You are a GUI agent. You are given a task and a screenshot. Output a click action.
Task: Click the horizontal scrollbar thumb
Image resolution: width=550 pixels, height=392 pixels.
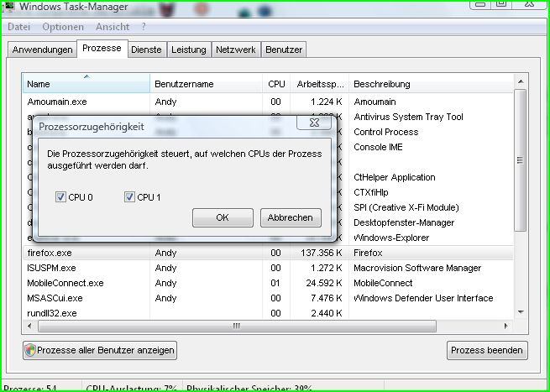237,326
